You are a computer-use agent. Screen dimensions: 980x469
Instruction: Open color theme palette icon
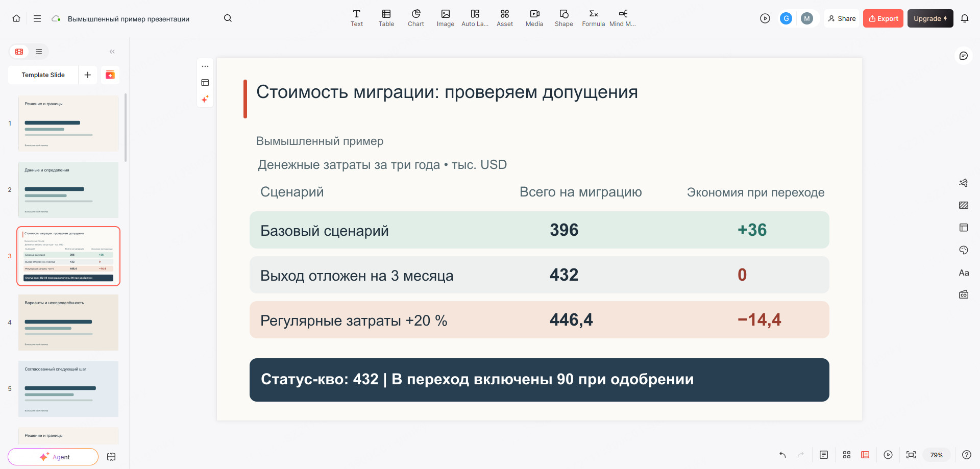point(964,250)
